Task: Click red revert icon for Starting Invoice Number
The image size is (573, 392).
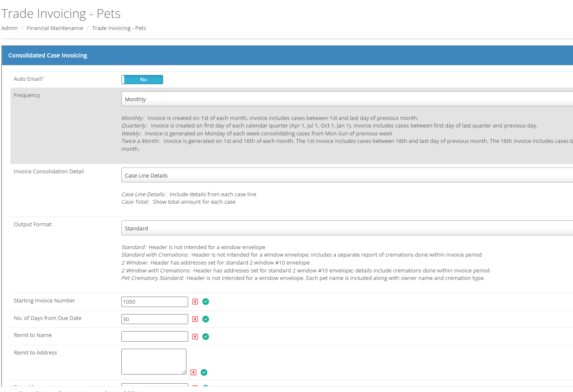Action: tap(195, 301)
